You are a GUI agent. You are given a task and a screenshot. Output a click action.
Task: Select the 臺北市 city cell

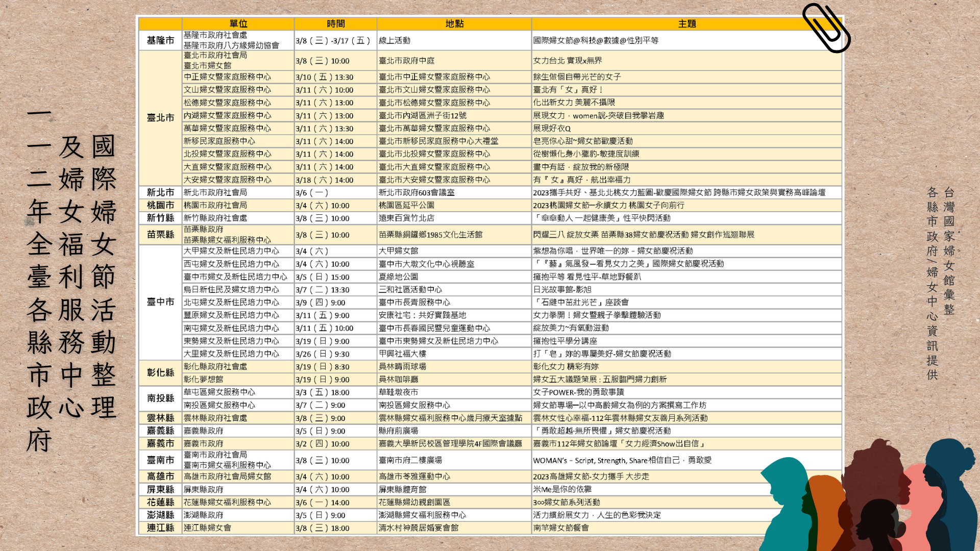(x=160, y=118)
